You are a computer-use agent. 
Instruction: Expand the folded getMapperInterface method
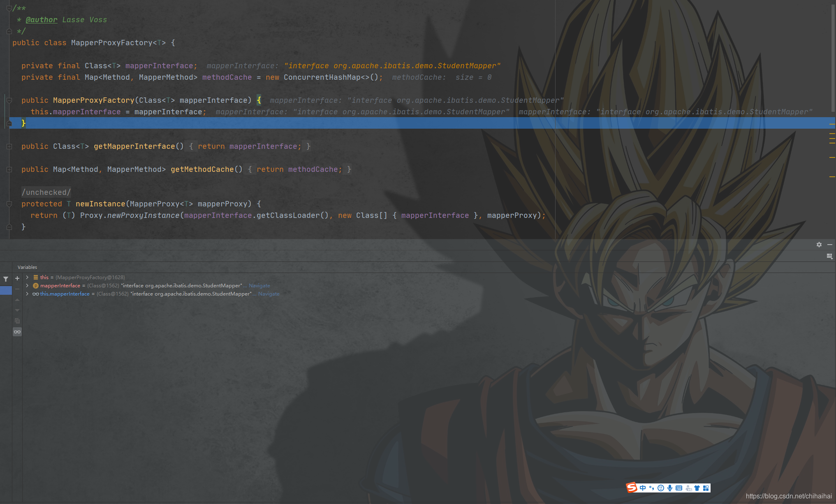coord(9,146)
